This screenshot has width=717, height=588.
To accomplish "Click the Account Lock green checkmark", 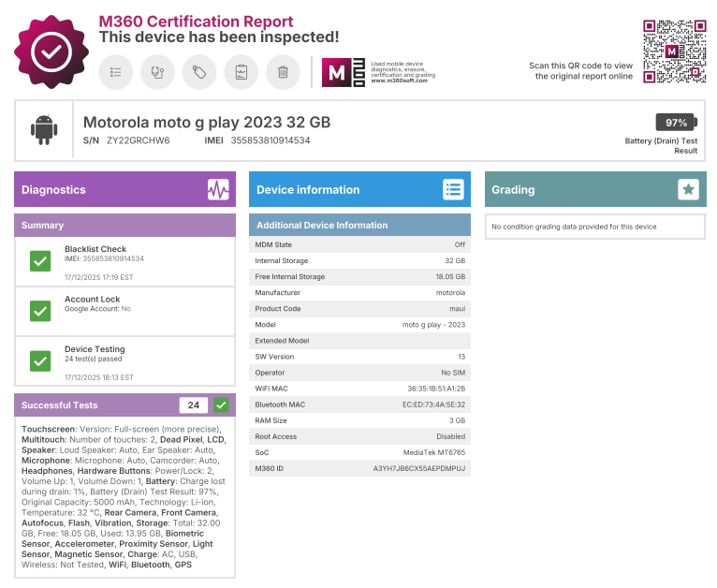I will tap(39, 311).
